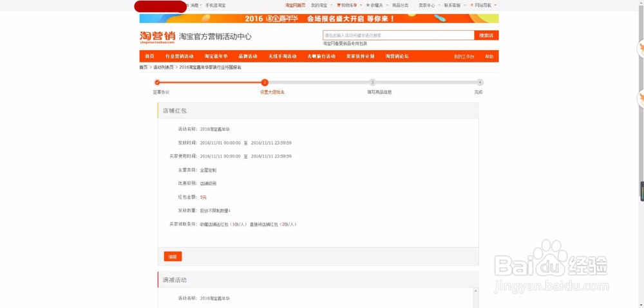Click the completed step 1 checkmark circle

pos(157,82)
